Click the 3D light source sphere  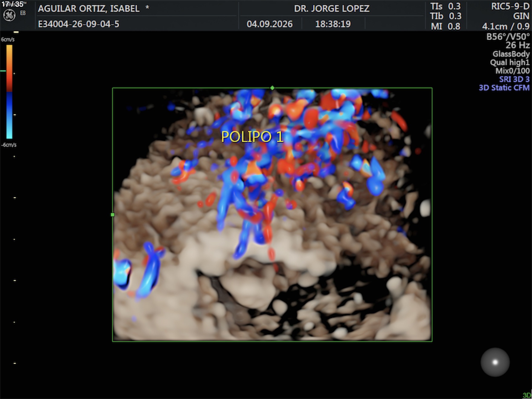coord(495,362)
